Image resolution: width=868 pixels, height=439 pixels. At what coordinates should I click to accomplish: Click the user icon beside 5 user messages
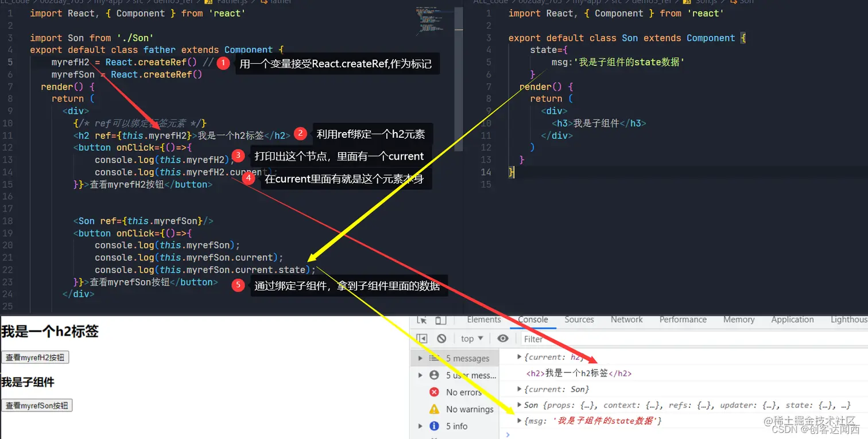(x=435, y=375)
